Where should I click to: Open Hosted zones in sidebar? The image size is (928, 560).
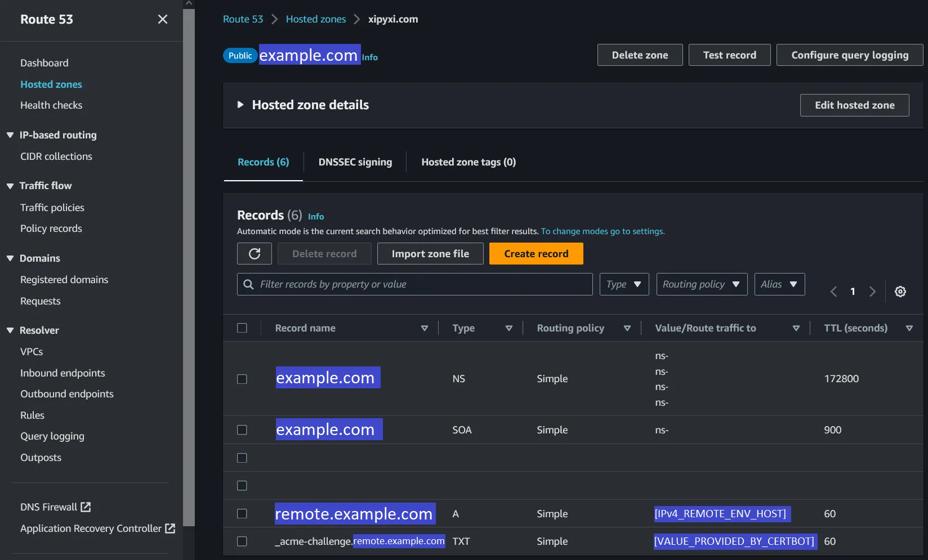click(51, 84)
